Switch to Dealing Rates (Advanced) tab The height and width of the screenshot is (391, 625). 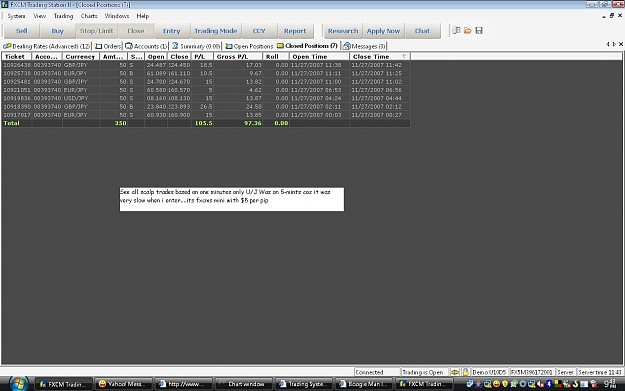click(47, 46)
